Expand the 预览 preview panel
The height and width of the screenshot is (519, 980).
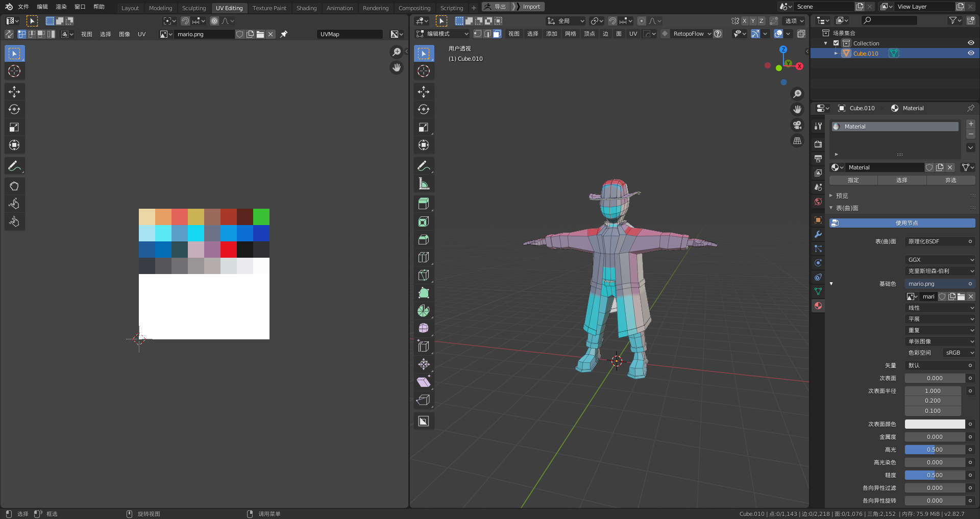pyautogui.click(x=842, y=196)
